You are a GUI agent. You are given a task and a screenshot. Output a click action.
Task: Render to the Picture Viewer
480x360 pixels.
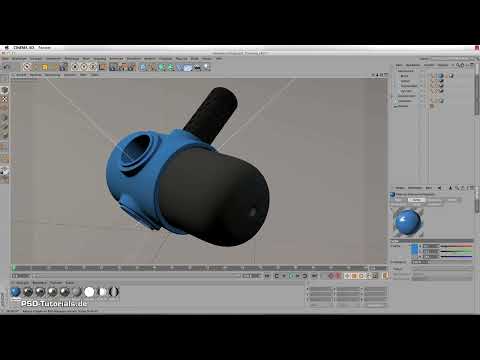click(x=123, y=67)
